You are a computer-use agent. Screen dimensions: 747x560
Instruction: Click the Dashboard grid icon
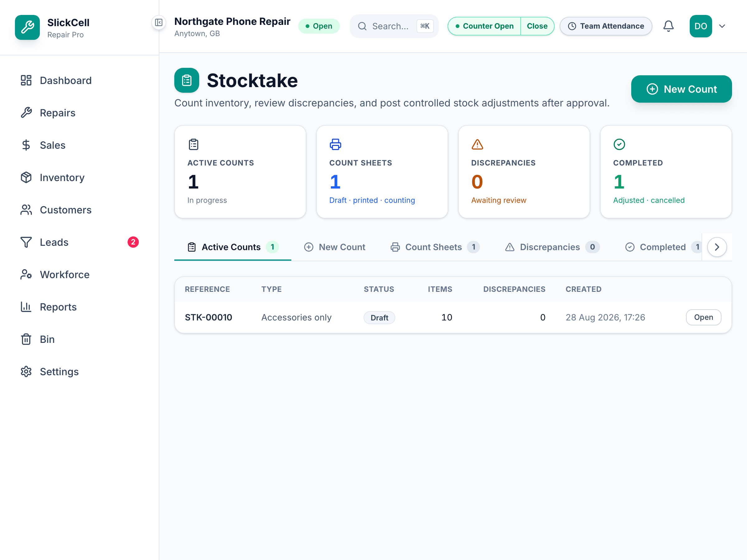click(26, 80)
